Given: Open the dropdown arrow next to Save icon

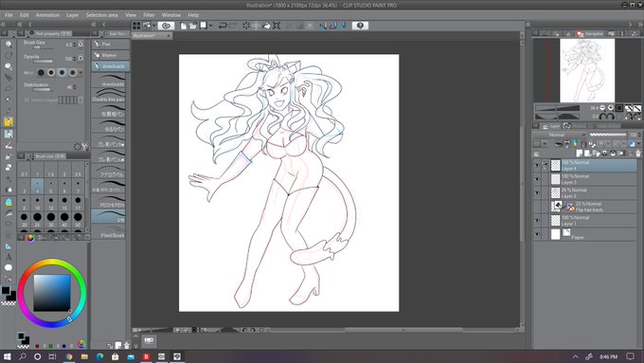Looking at the screenshot, I should [210, 26].
